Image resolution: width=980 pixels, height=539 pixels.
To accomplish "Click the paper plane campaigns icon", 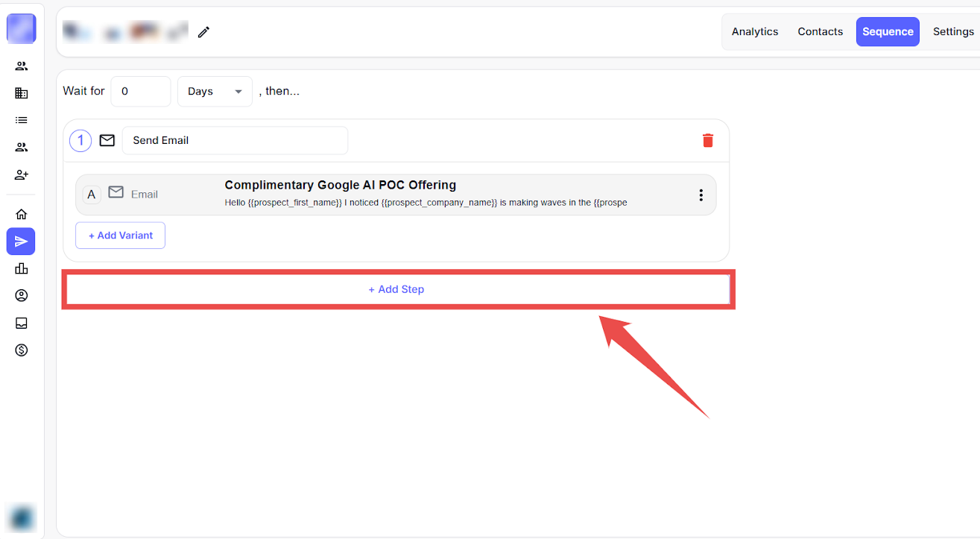I will point(22,242).
